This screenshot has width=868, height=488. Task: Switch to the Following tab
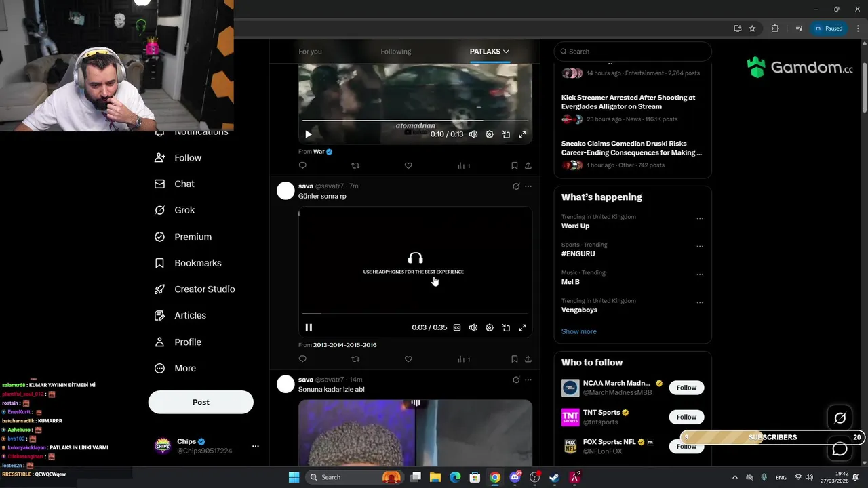[x=396, y=52]
